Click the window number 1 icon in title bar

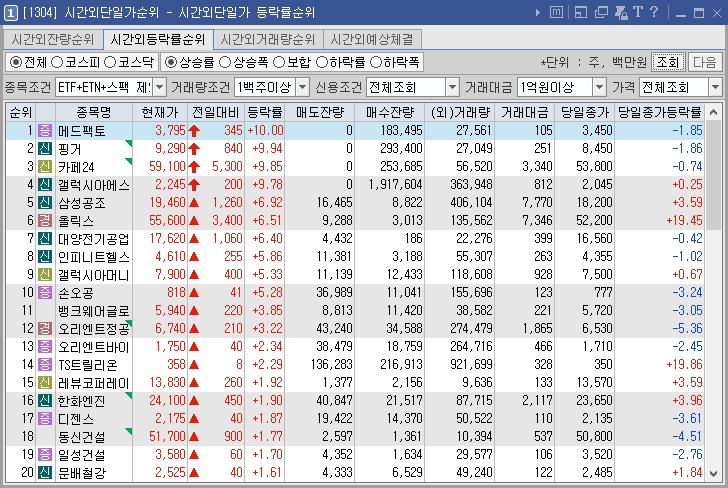pyautogui.click(x=10, y=13)
